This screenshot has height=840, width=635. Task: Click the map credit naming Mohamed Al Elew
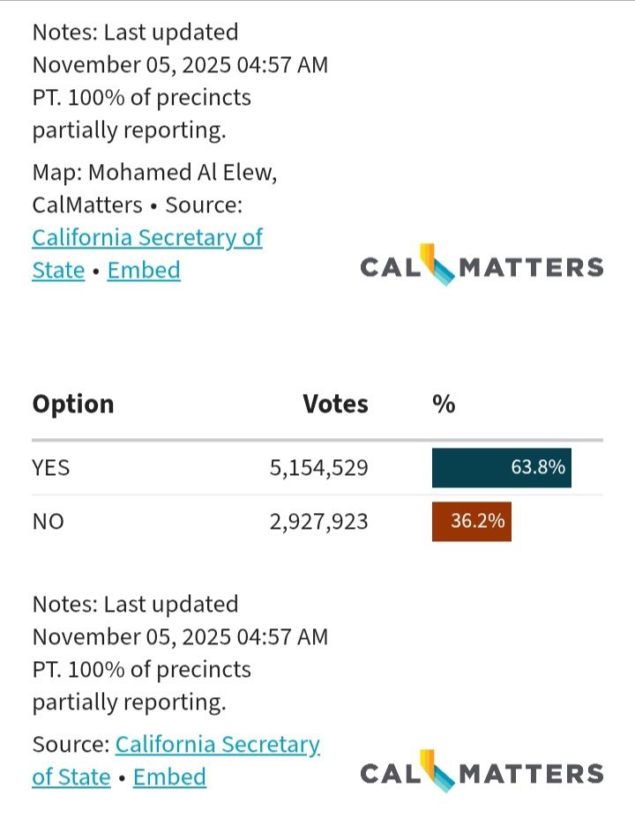[x=154, y=173]
